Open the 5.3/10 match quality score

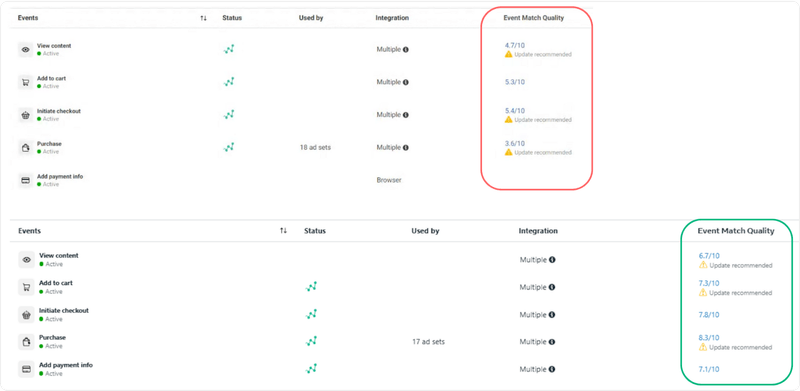pos(515,82)
